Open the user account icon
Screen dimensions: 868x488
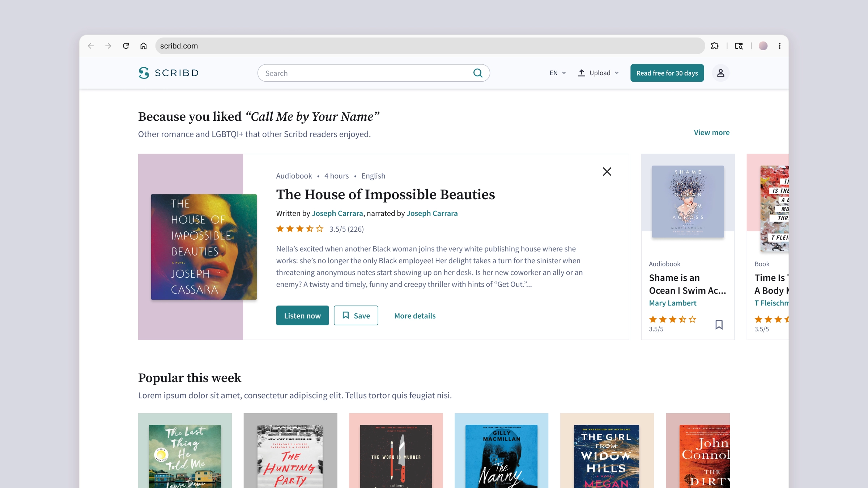721,73
